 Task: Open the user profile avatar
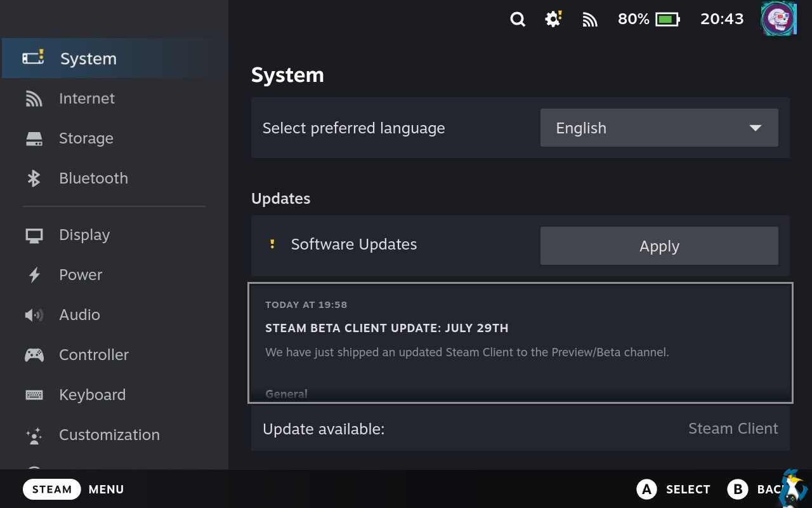click(778, 19)
